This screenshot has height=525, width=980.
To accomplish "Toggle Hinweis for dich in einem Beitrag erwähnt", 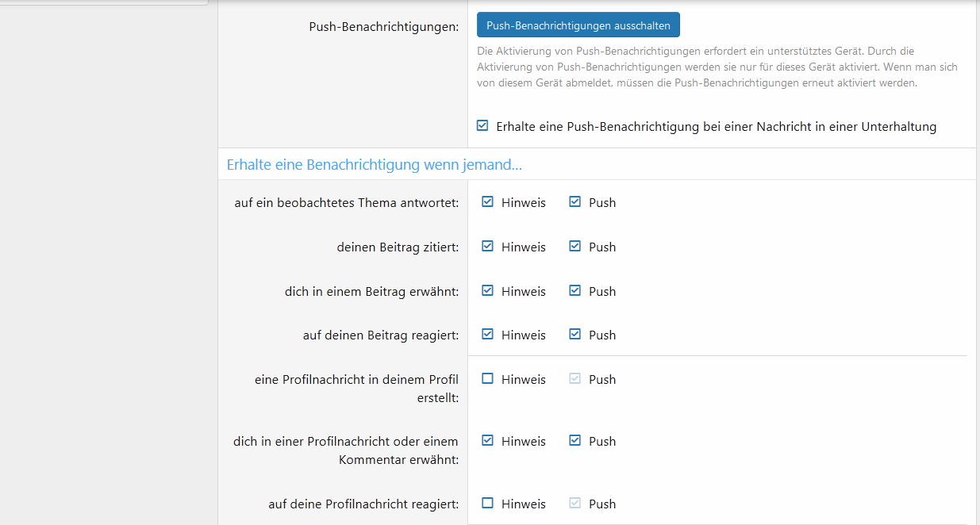I will tap(488, 291).
